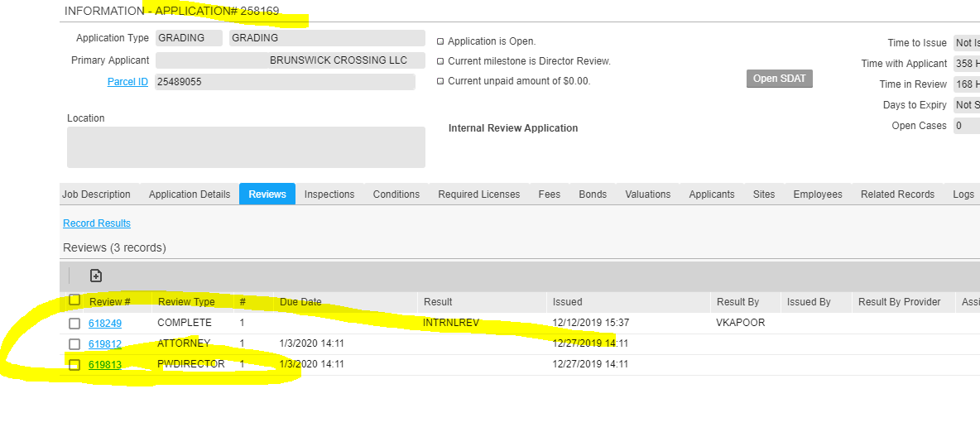This screenshot has height=432, width=980.
Task: Go to the Conditions tab
Action: coord(396,194)
